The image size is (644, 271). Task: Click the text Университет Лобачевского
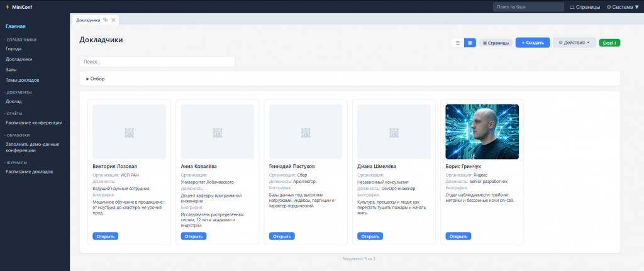coord(208,182)
